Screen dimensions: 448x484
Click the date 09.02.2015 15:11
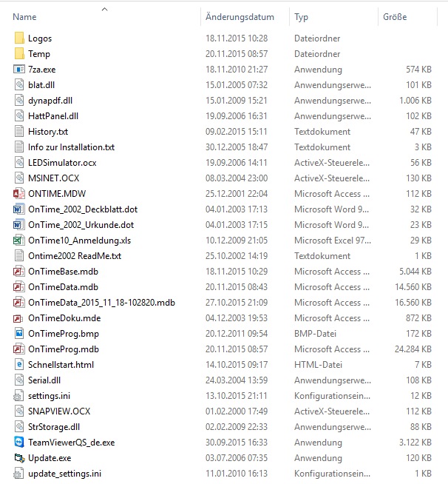pos(236,132)
